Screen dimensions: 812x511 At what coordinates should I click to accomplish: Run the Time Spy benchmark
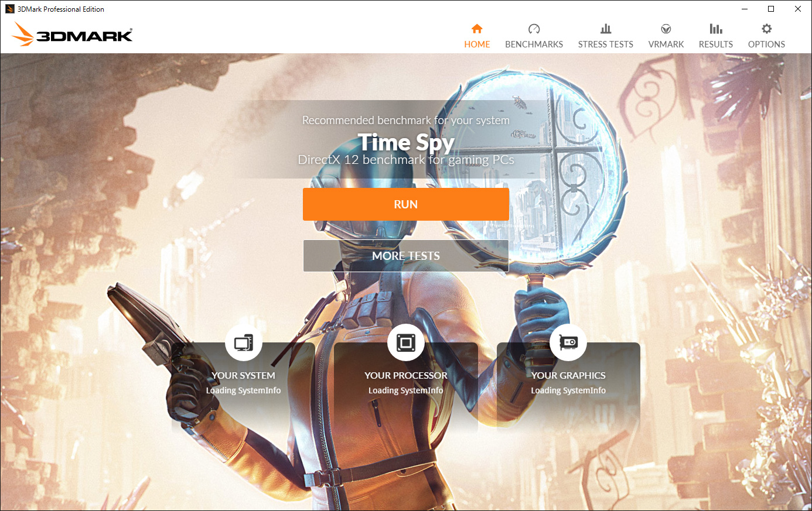tap(406, 204)
